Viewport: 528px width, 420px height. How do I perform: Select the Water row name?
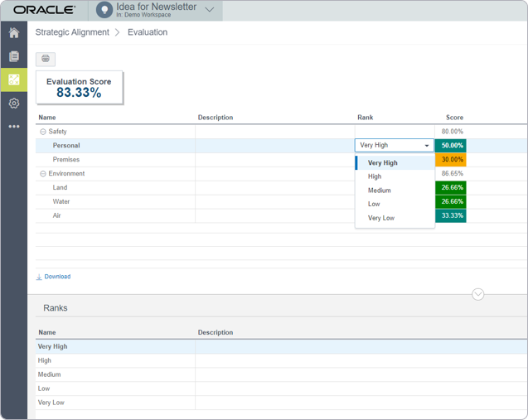(61, 201)
